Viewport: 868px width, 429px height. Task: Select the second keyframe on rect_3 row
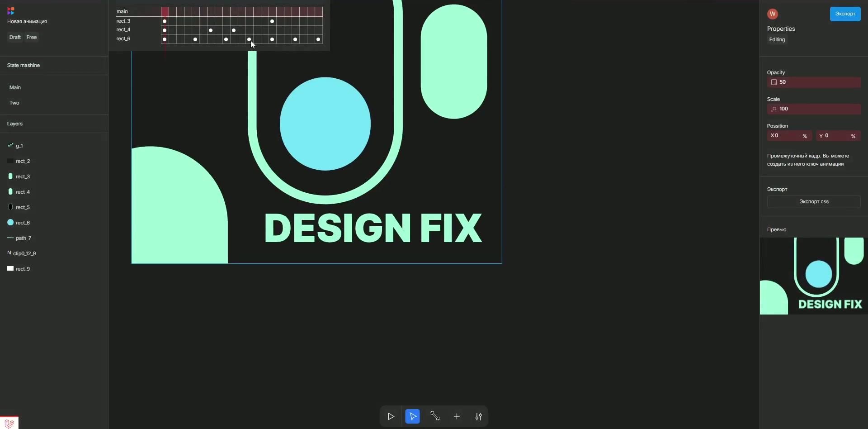coord(272,21)
